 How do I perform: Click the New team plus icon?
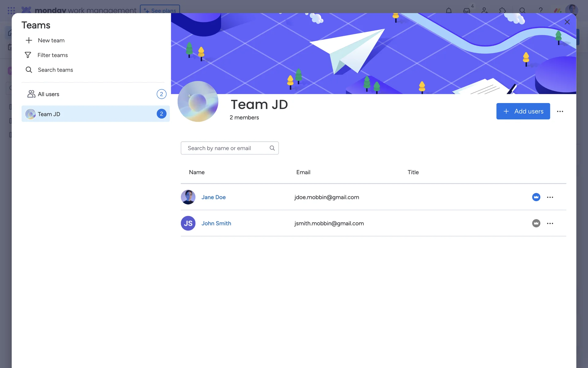(29, 40)
